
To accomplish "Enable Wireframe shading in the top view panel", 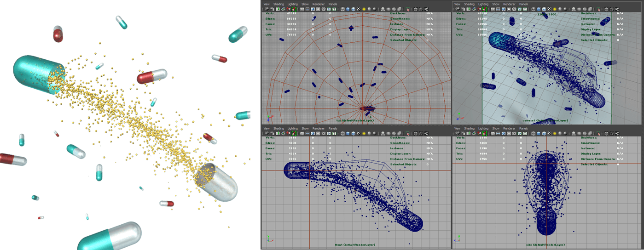I will point(342,9).
